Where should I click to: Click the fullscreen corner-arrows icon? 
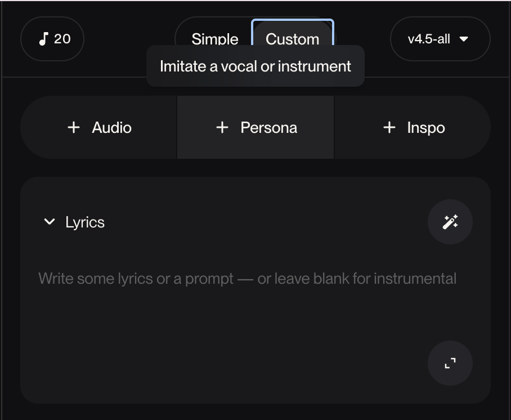(x=450, y=364)
